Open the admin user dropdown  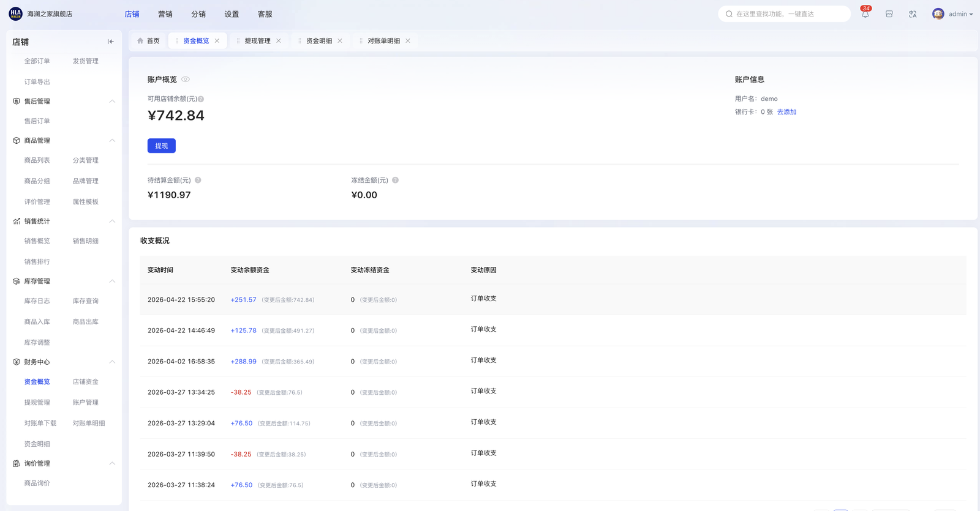pyautogui.click(x=952, y=14)
